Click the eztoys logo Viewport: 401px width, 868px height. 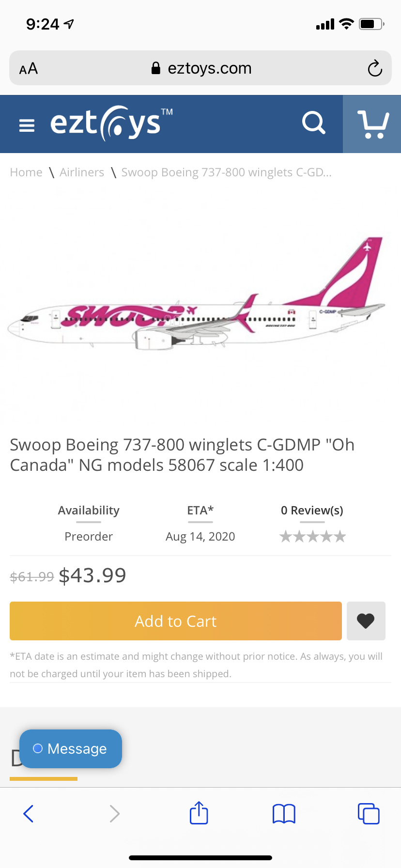pos(111,123)
